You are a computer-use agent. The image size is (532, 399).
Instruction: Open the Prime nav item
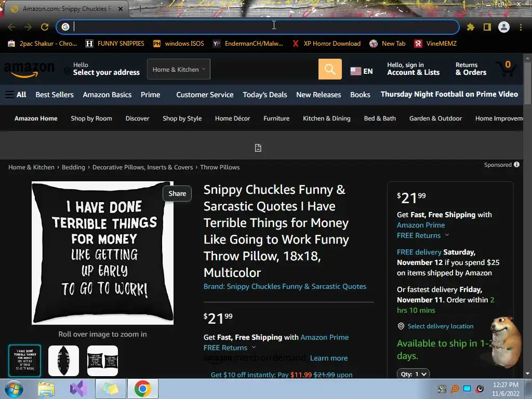pos(150,95)
